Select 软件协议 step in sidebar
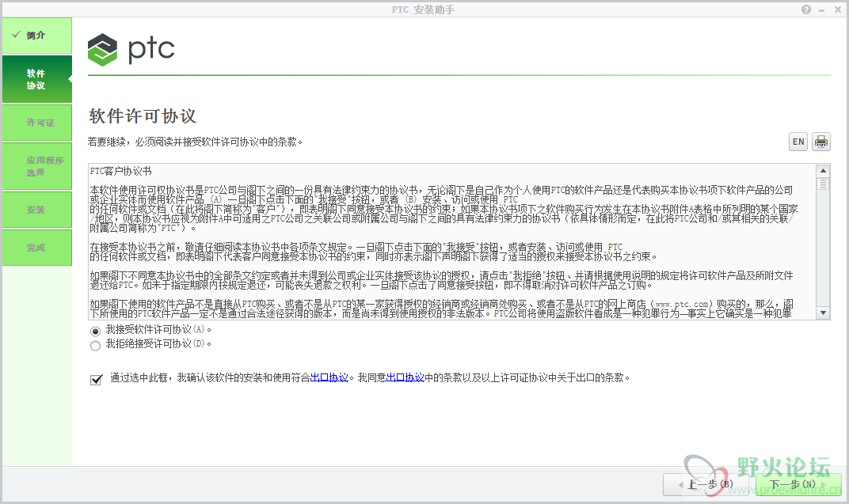Screen dimensions: 849x504 point(36,79)
